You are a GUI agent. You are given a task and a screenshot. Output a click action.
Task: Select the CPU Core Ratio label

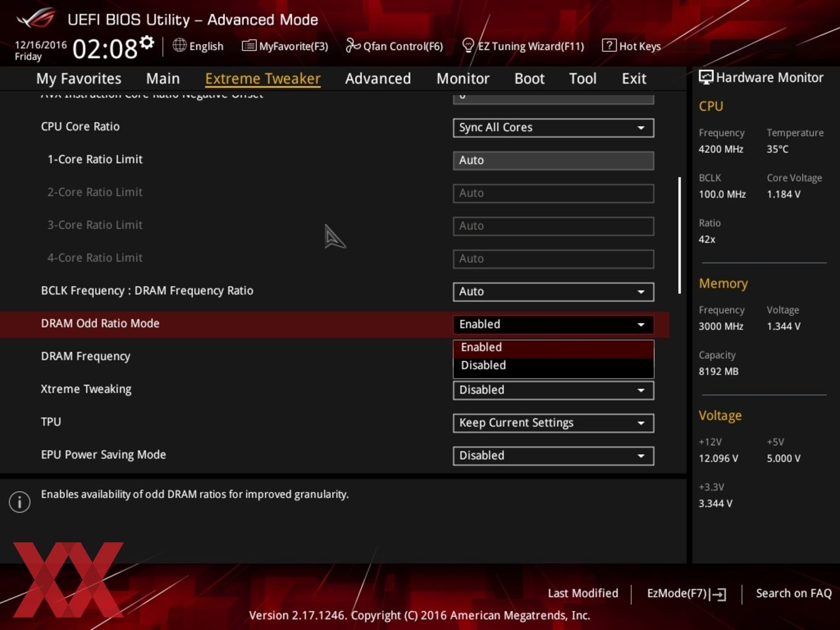(80, 126)
